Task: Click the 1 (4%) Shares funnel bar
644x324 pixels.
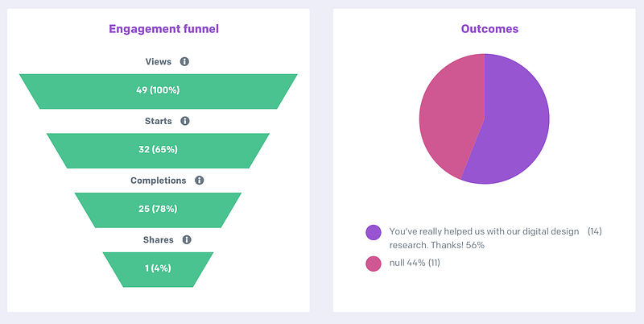Action: tap(158, 268)
